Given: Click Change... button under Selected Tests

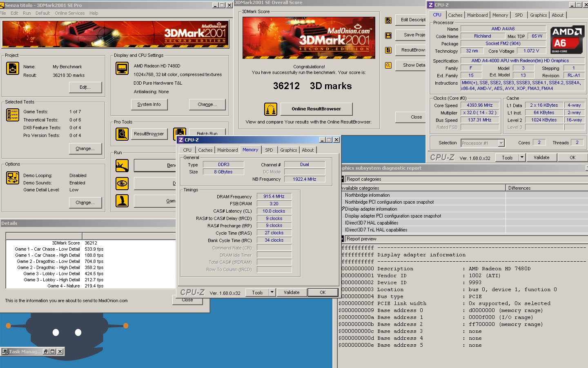Looking at the screenshot, I should pos(85,148).
